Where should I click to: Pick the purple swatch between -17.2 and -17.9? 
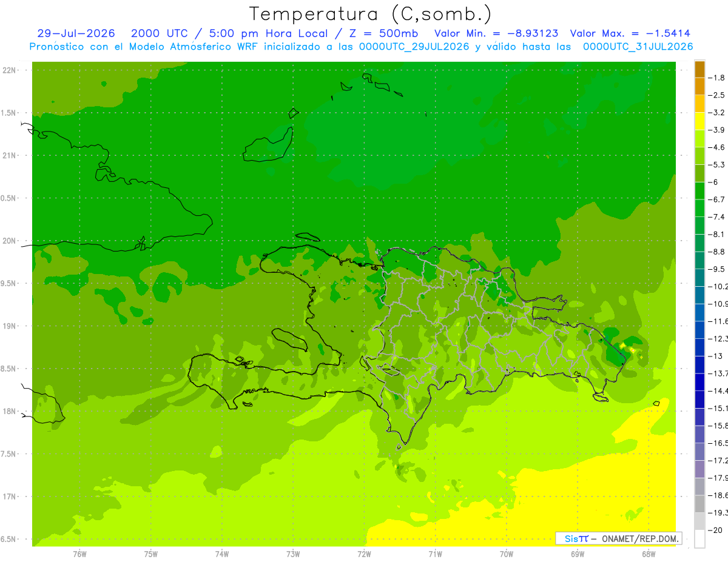pos(699,469)
